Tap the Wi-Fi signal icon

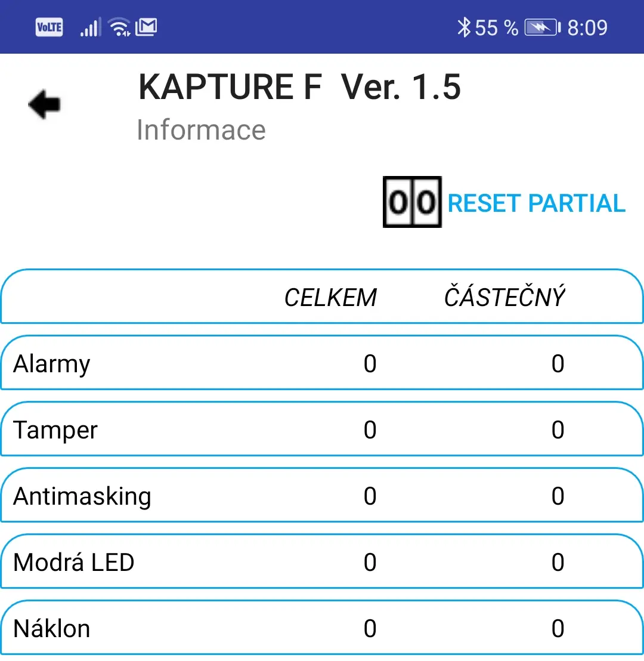pos(120,27)
